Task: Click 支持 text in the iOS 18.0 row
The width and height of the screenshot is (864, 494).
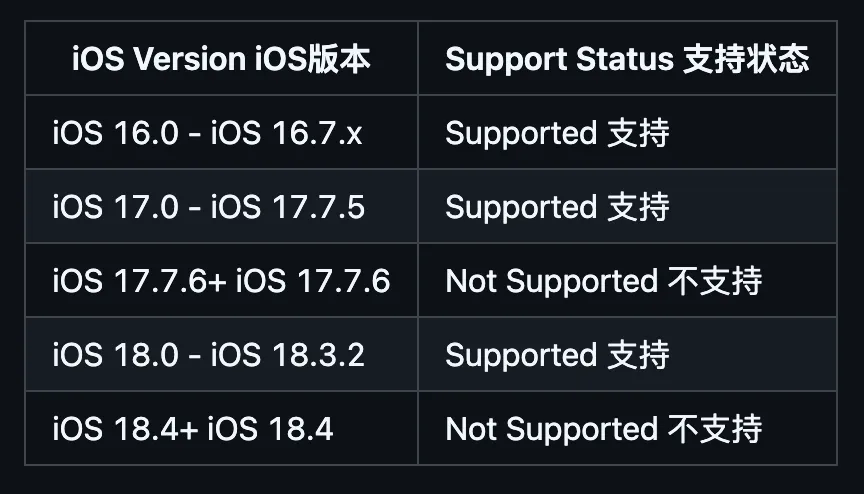Action: pyautogui.click(x=638, y=355)
